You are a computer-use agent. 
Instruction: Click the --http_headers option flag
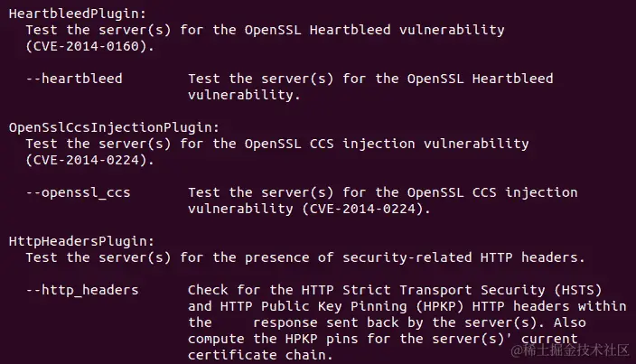[82, 290]
